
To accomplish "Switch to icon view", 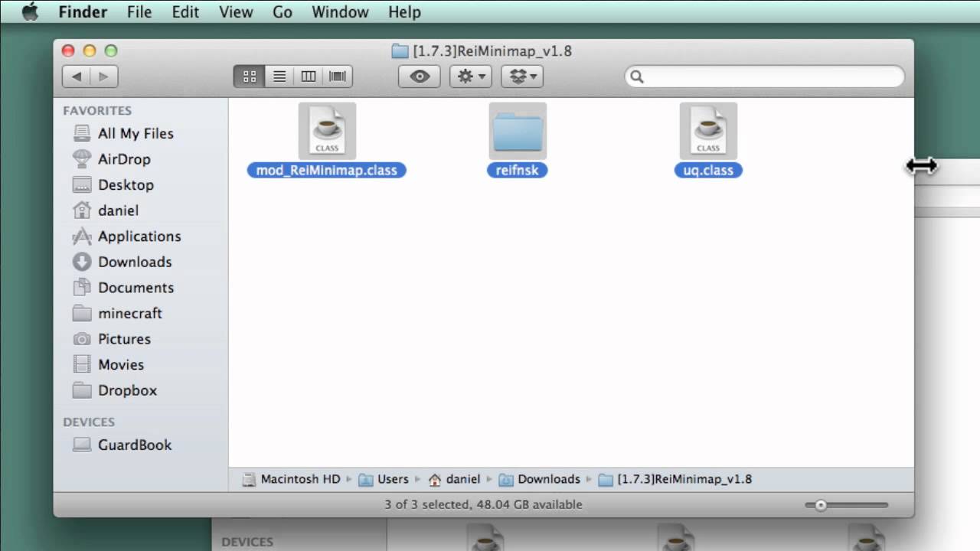I will (x=250, y=76).
